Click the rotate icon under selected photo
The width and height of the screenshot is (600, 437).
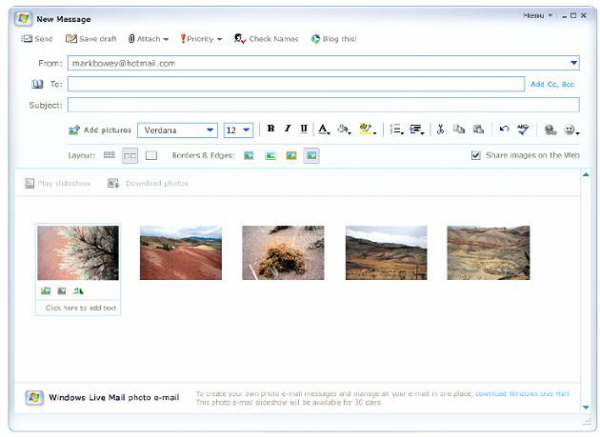pos(78,291)
